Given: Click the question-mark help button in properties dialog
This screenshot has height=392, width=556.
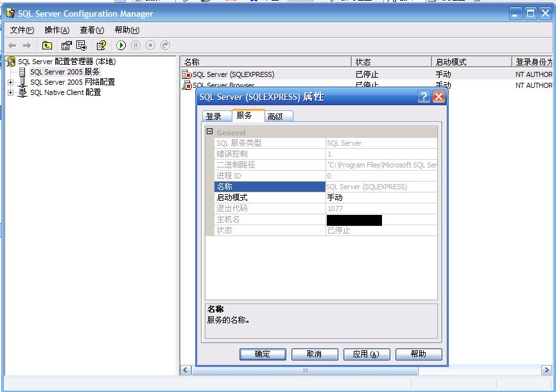Looking at the screenshot, I should (x=424, y=96).
